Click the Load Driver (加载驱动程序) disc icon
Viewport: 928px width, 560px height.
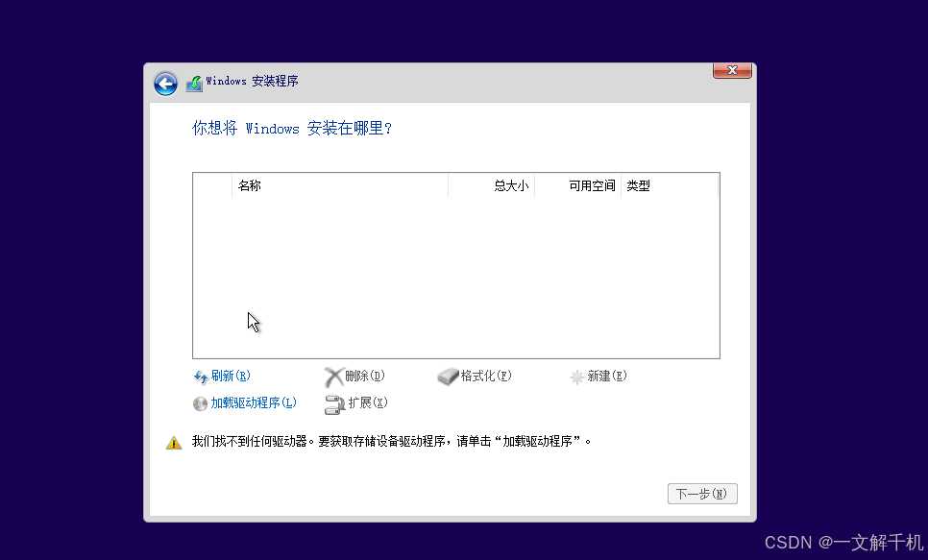point(200,403)
